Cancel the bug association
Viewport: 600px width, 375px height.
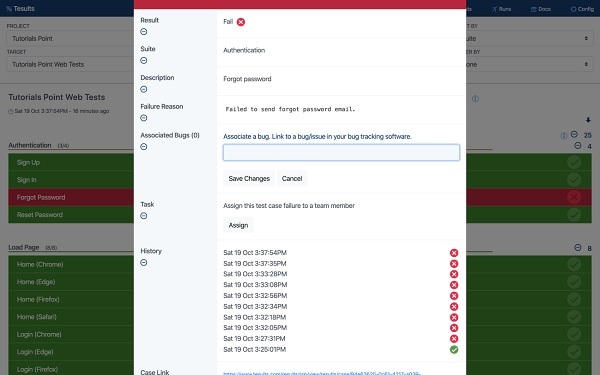[x=292, y=179]
